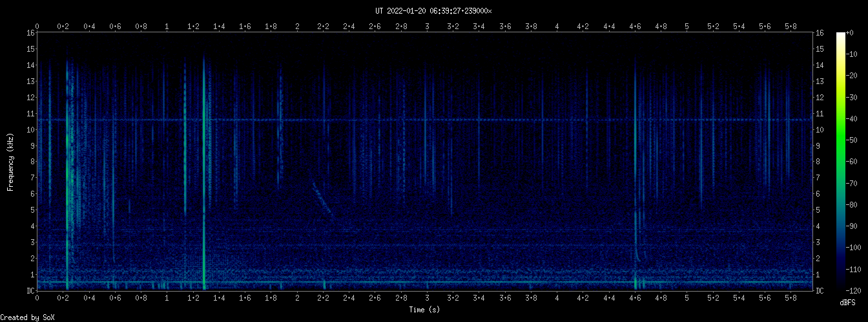Click the "Created by SoX" caption

[x=28, y=317]
